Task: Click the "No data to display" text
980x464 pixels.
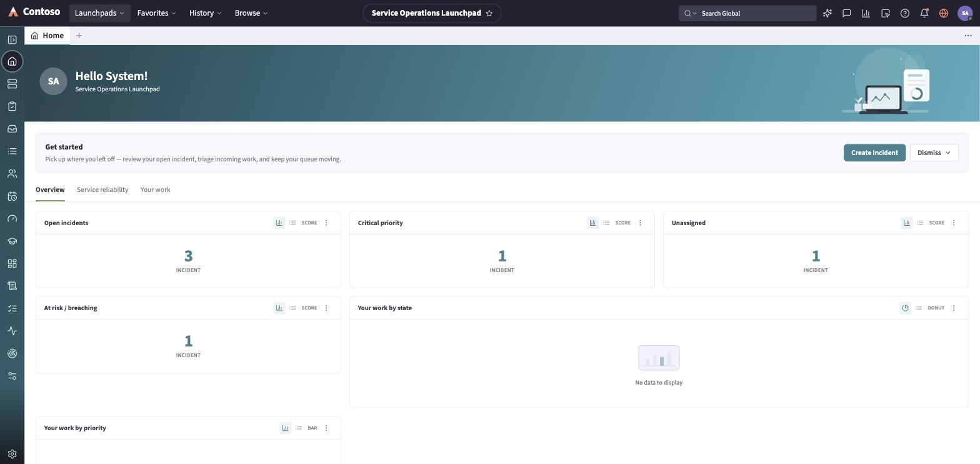Action: tap(659, 383)
